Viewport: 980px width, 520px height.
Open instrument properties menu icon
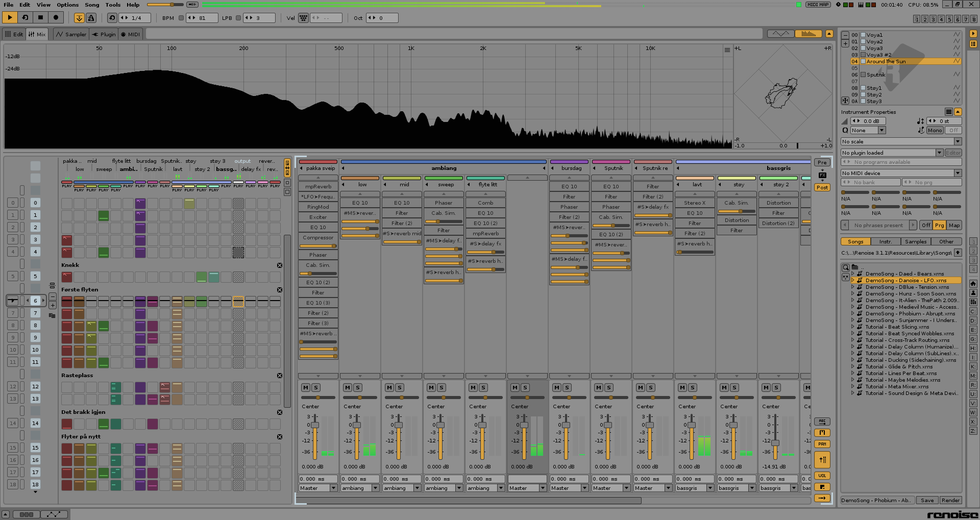tap(948, 112)
